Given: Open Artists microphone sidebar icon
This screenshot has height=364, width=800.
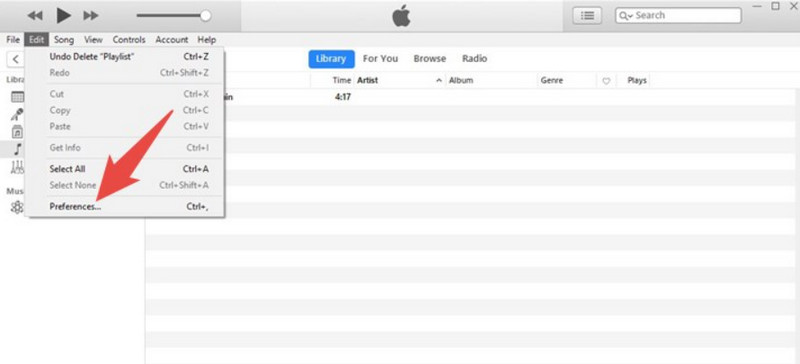Looking at the screenshot, I should coord(17,114).
